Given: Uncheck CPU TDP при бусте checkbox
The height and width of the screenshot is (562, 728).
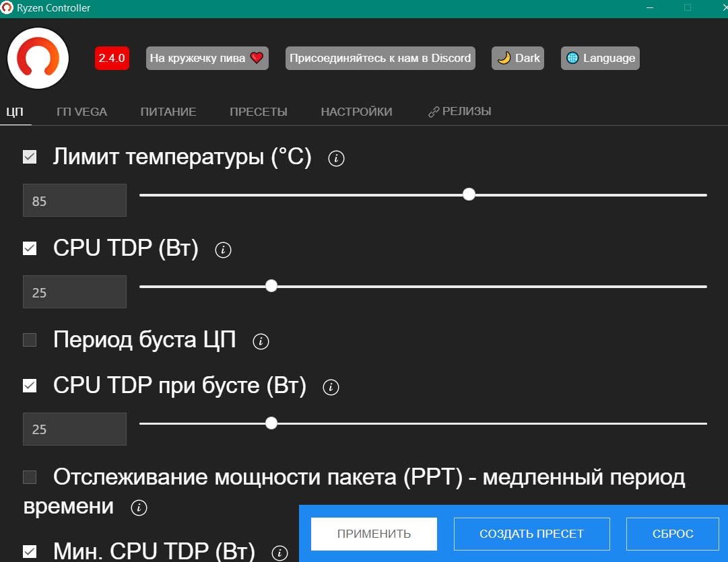Looking at the screenshot, I should tap(30, 385).
